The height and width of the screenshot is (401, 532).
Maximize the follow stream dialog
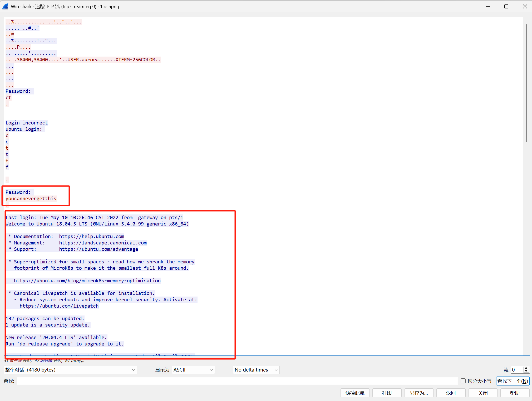pos(506,7)
